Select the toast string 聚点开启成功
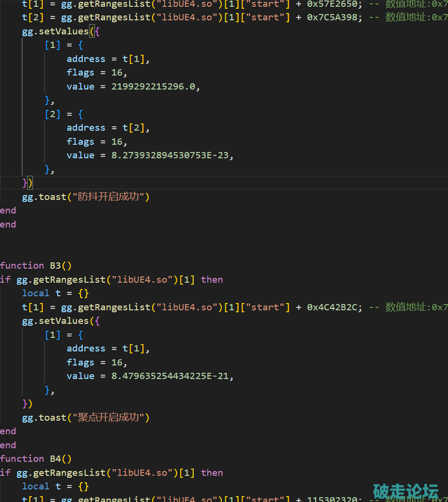This screenshot has width=448, height=502. pos(114,417)
